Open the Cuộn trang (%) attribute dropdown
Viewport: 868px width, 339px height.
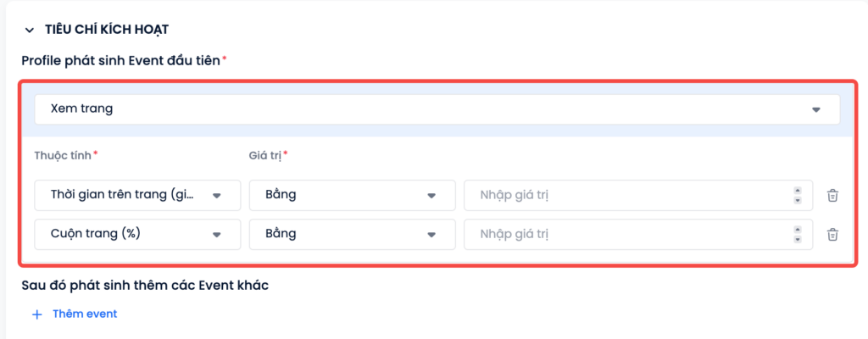tap(137, 234)
